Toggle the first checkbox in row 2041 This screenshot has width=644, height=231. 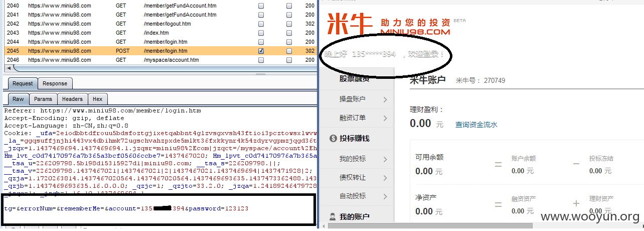pyautogui.click(x=261, y=15)
